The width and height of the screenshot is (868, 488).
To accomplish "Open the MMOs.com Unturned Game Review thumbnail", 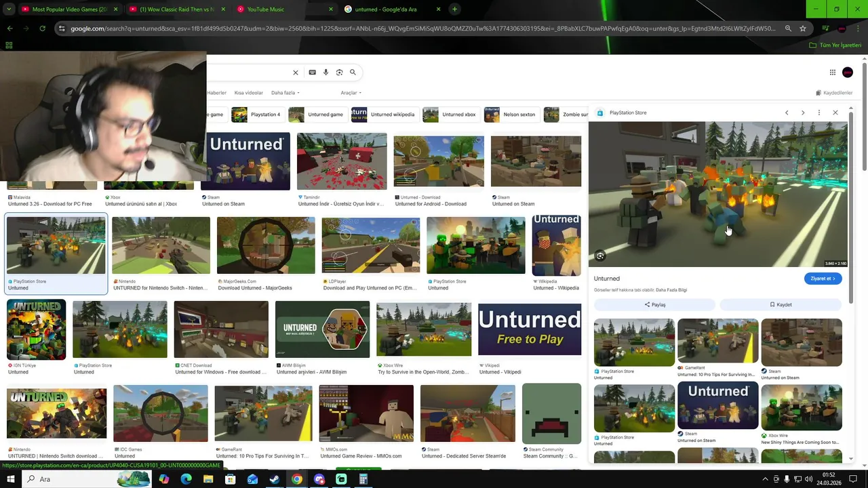I will click(366, 413).
